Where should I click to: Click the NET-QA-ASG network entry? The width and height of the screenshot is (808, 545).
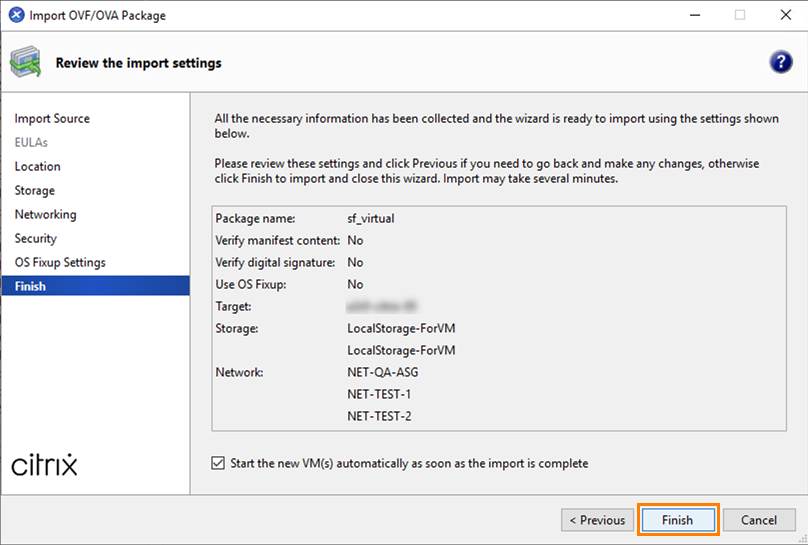click(382, 372)
